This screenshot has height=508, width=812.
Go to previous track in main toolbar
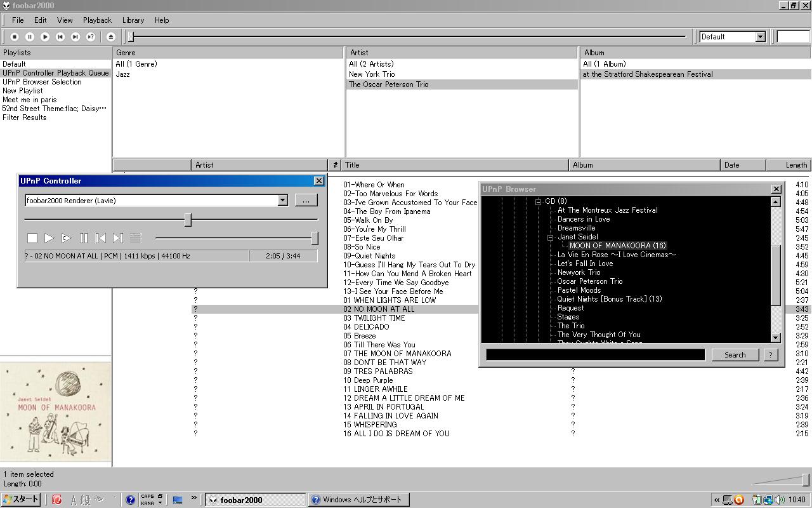coord(60,37)
